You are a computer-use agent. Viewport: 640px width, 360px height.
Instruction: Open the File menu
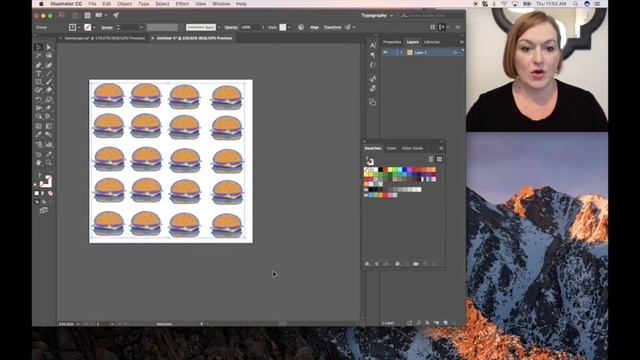click(x=93, y=4)
